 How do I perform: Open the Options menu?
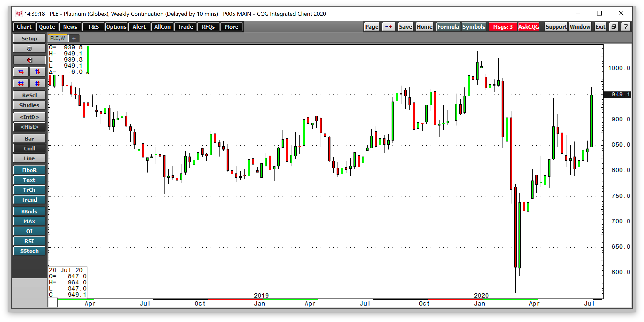click(x=116, y=27)
